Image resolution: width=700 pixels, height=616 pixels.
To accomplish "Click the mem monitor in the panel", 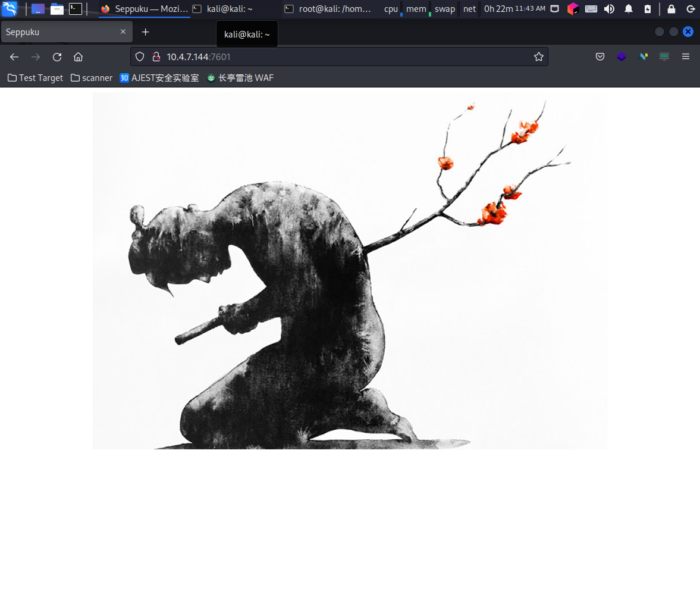I will tap(418, 8).
